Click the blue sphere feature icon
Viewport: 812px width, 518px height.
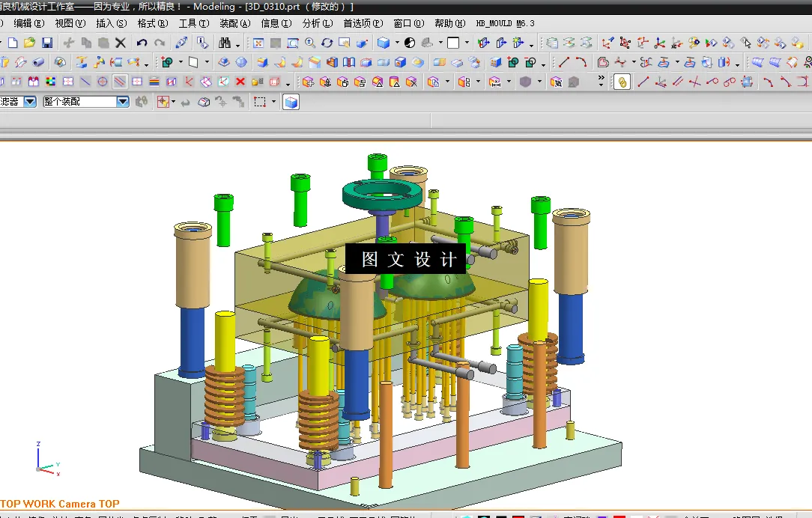tap(241, 63)
